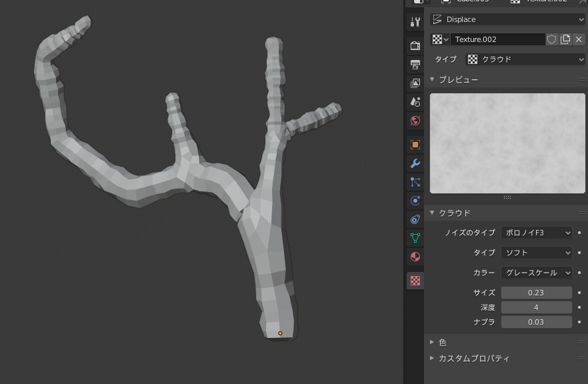Open the Object Constraints tab

[415, 219]
